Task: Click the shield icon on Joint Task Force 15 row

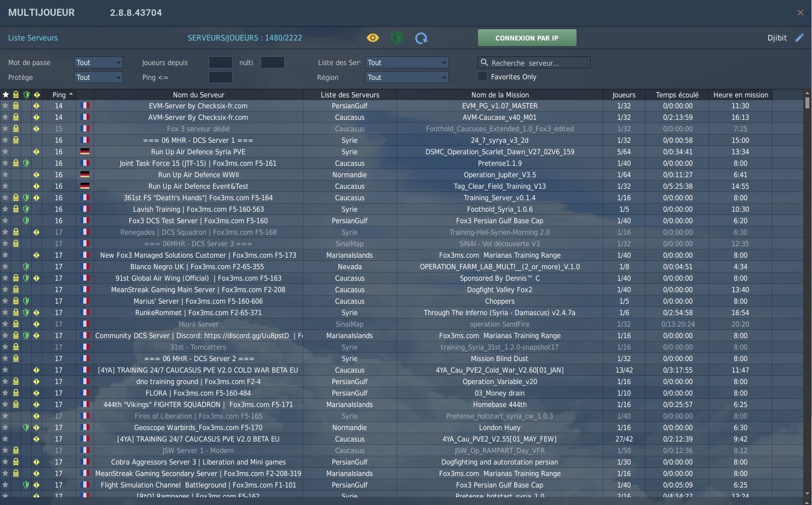Action: point(26,163)
